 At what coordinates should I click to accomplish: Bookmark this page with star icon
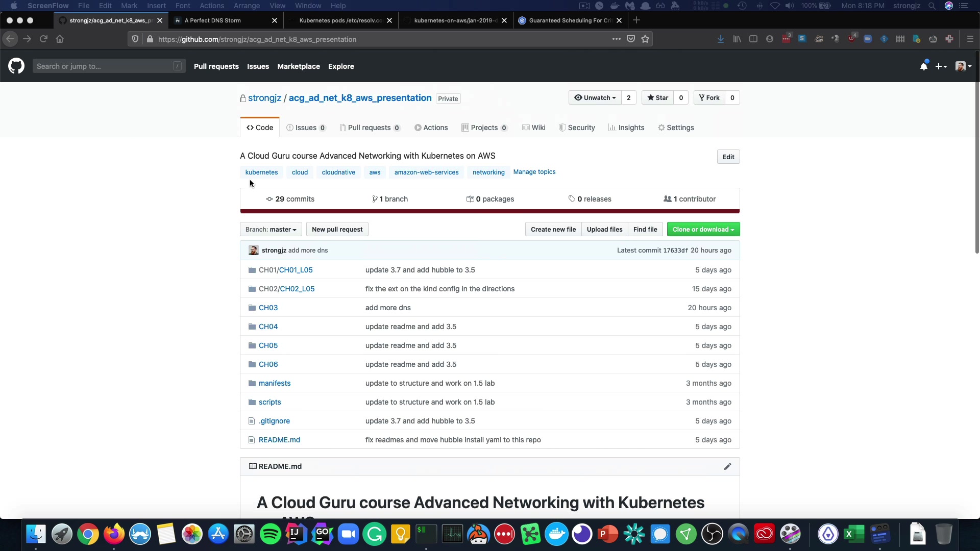[x=645, y=39]
